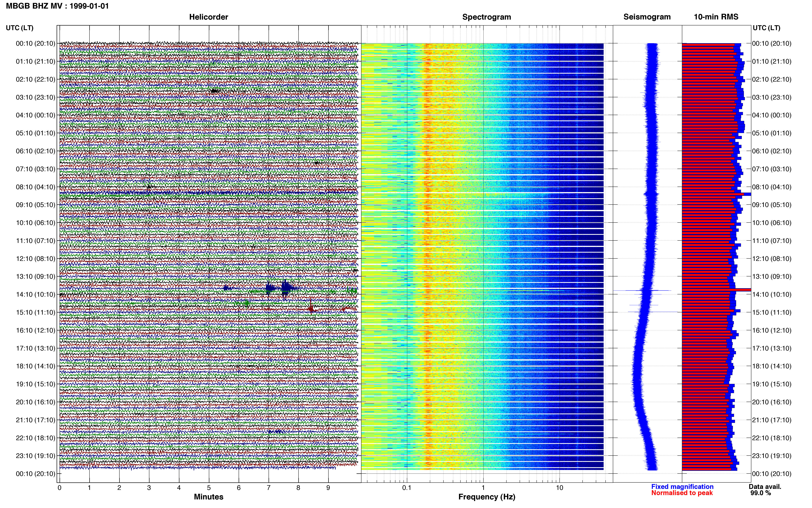Click the right 23:10 (19:10) time label

(x=772, y=456)
